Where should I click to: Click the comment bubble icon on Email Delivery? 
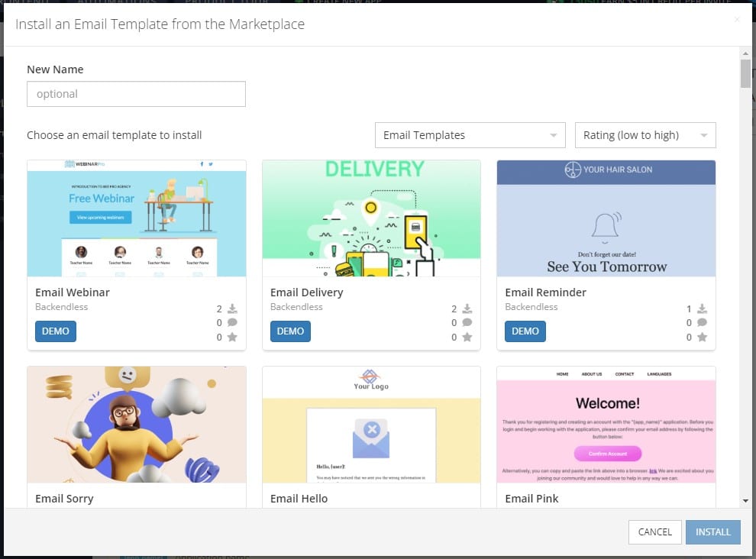[467, 322]
